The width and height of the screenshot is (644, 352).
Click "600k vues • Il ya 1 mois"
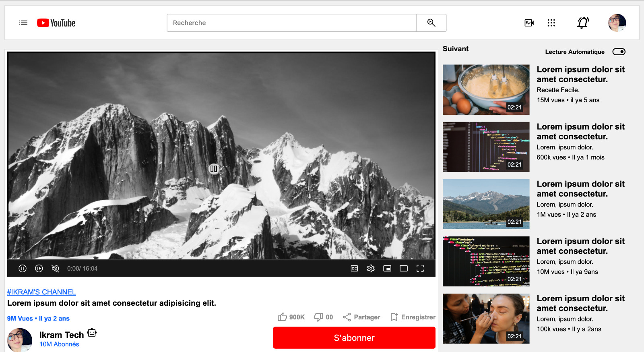tap(570, 157)
